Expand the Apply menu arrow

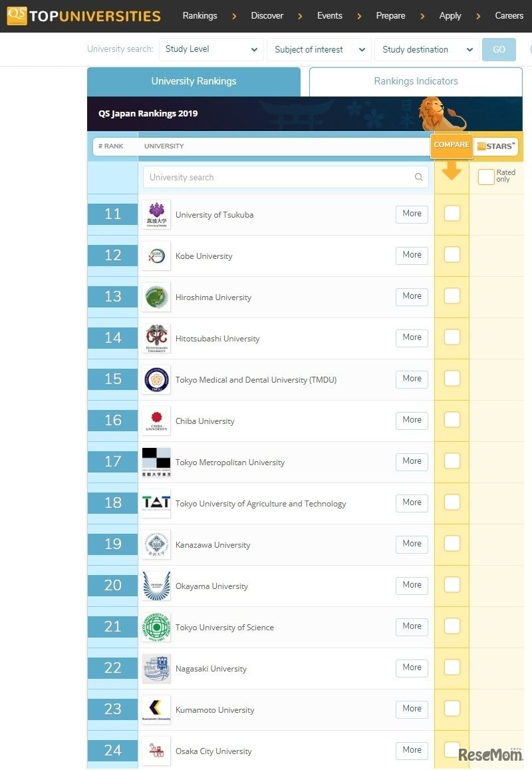coord(478,16)
